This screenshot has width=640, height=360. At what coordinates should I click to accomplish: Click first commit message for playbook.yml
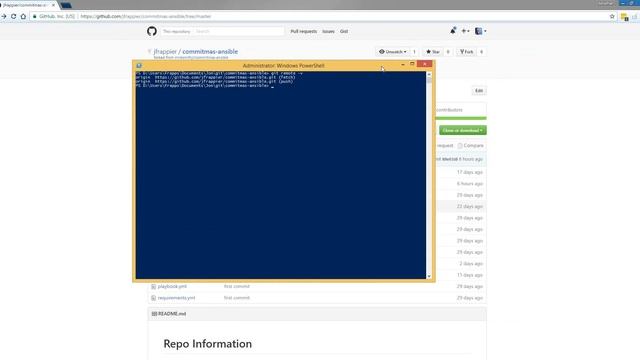tap(237, 287)
